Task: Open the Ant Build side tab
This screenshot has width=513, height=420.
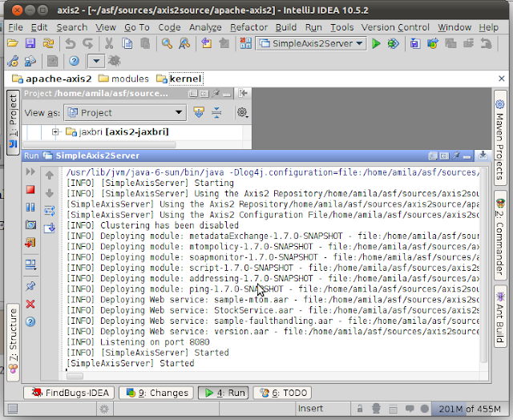Action: [x=499, y=316]
